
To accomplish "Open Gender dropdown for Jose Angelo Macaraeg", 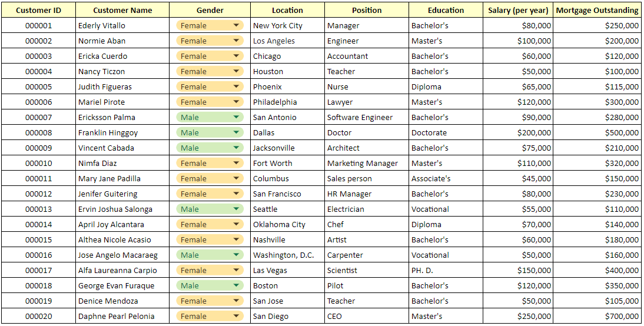I will (x=236, y=255).
